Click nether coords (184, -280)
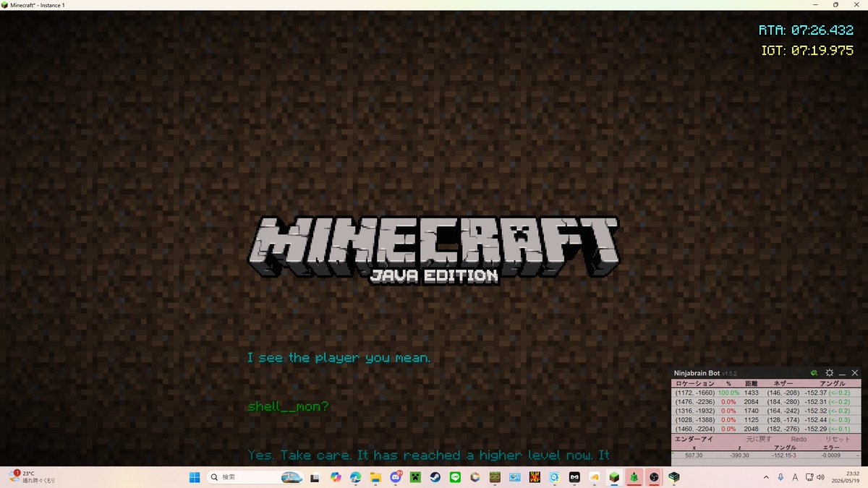Image resolution: width=868 pixels, height=488 pixels. click(x=783, y=401)
